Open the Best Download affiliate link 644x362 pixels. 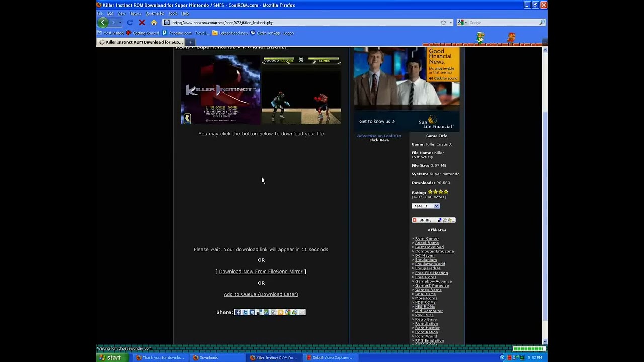(x=429, y=247)
